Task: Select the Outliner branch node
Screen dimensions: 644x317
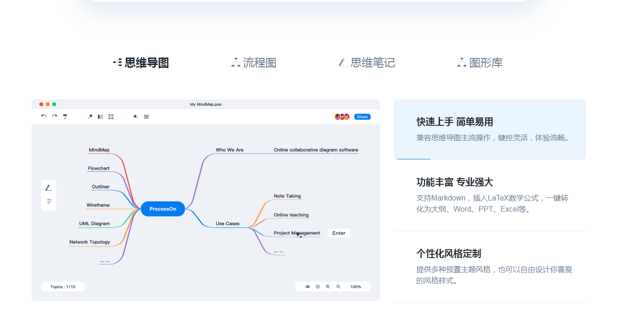Action: [x=101, y=187]
